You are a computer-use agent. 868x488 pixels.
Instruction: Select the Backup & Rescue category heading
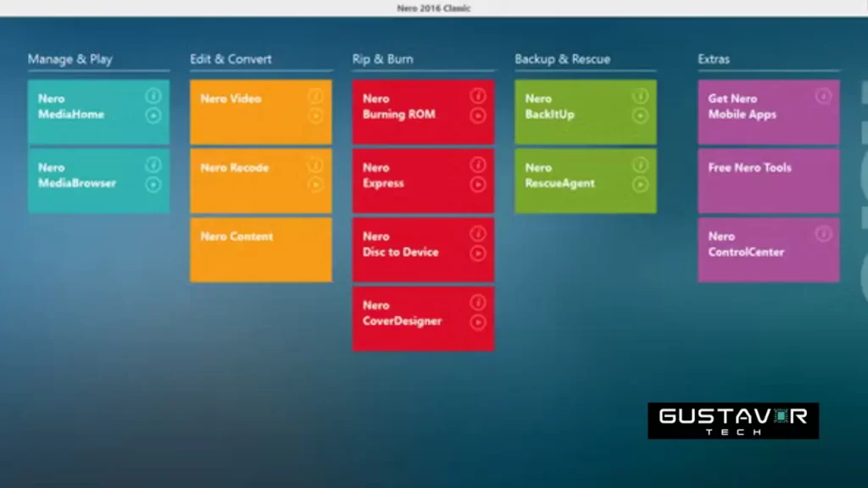click(562, 59)
